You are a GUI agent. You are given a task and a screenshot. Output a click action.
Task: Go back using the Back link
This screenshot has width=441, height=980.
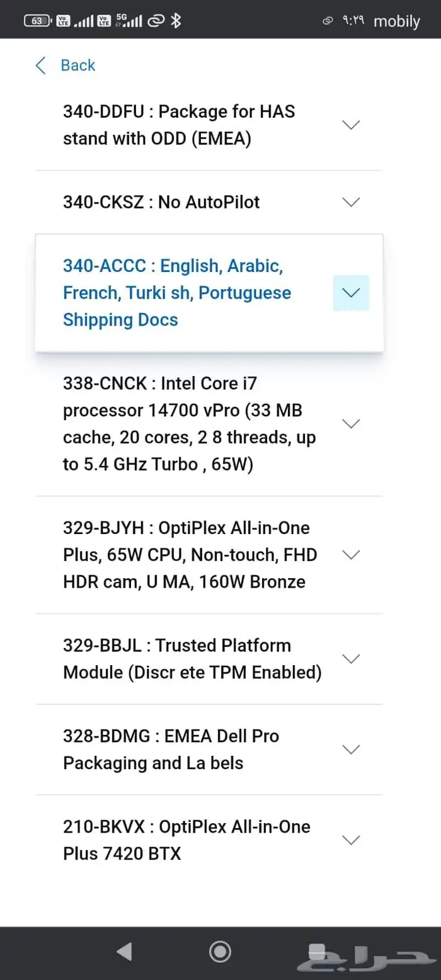click(x=77, y=66)
